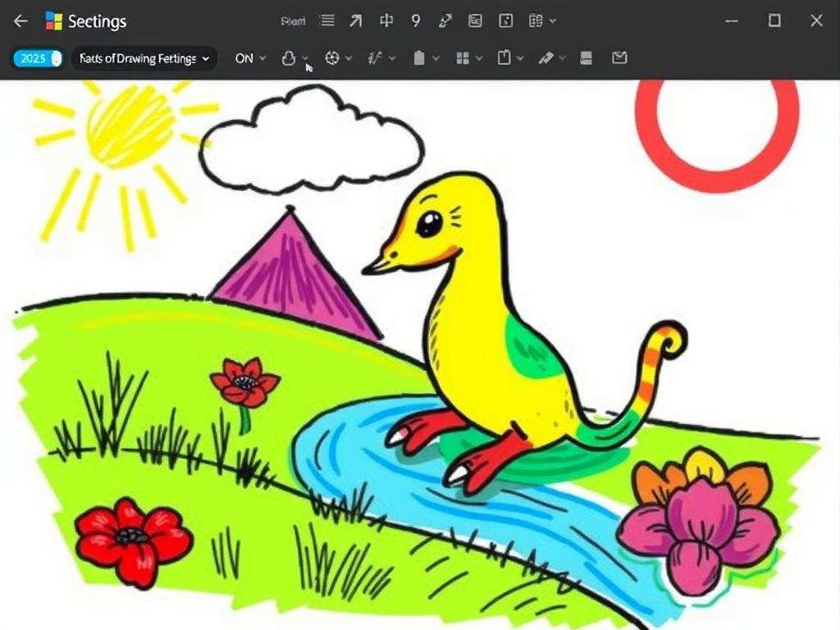Click the back arrow next to Sectings
Image resolution: width=840 pixels, height=630 pixels.
click(x=21, y=21)
